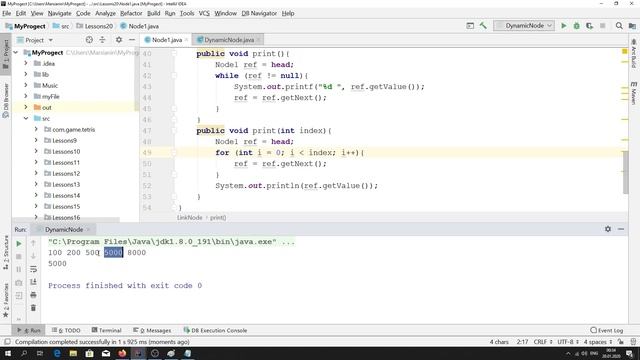Click 4 spaces indent setting
The height and width of the screenshot is (360, 640).
598,342
